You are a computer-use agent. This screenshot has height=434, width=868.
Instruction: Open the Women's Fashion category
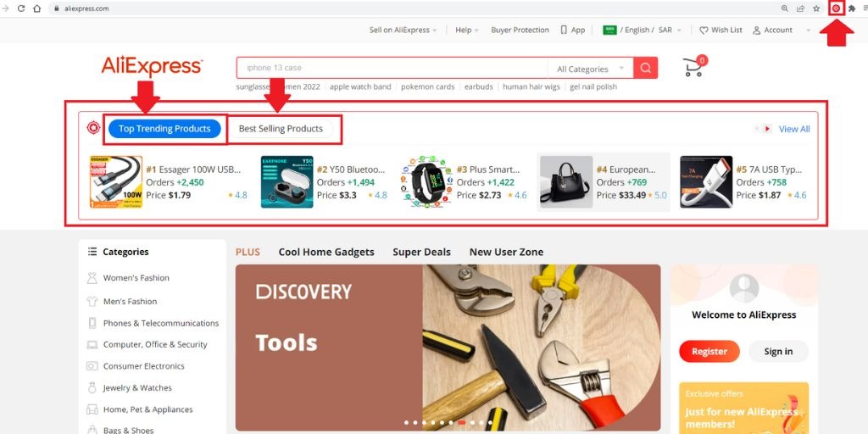tap(136, 278)
